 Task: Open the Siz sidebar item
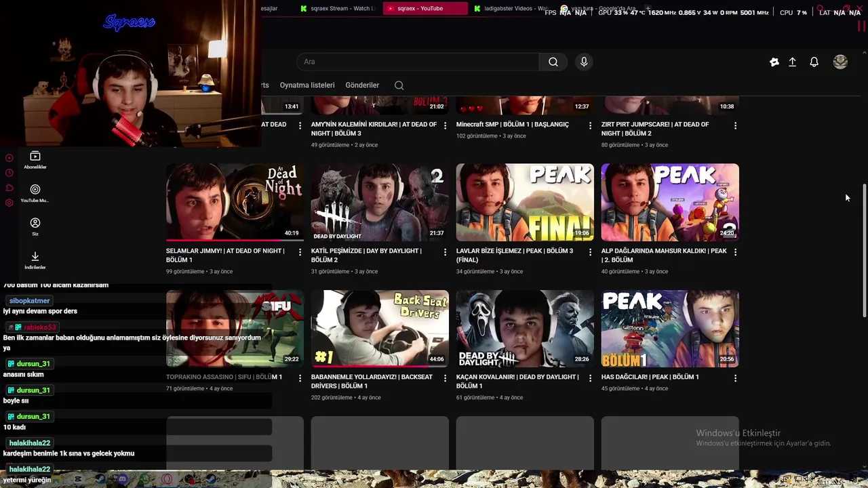pos(35,226)
